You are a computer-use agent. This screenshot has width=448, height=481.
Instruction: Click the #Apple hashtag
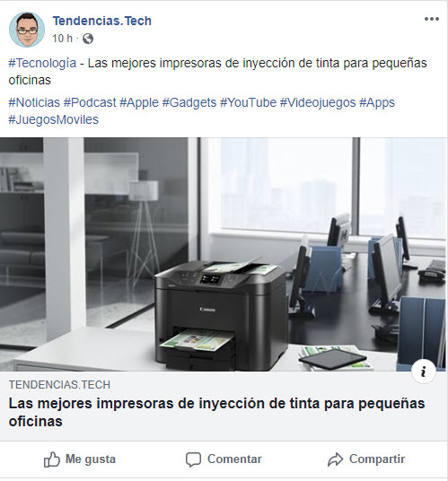(x=139, y=102)
